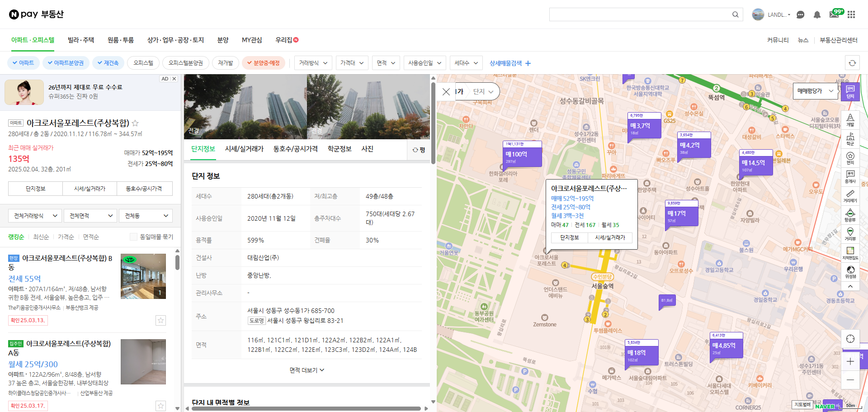868x412 pixels.
Task: Toggle the 재건축 filter chip
Action: 108,63
